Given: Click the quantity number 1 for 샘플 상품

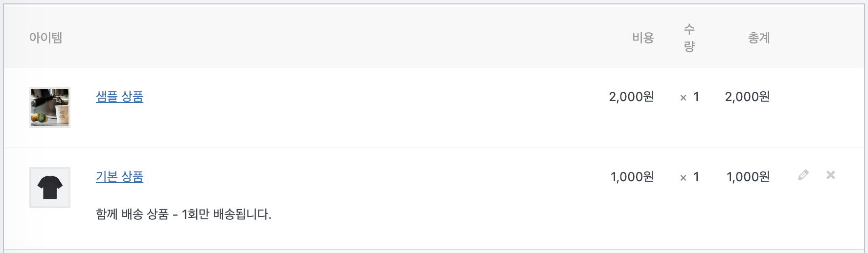Looking at the screenshot, I should pos(696,97).
